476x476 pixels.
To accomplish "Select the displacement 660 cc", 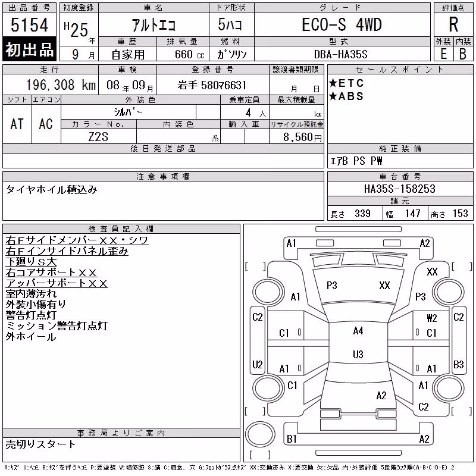I will (189, 54).
